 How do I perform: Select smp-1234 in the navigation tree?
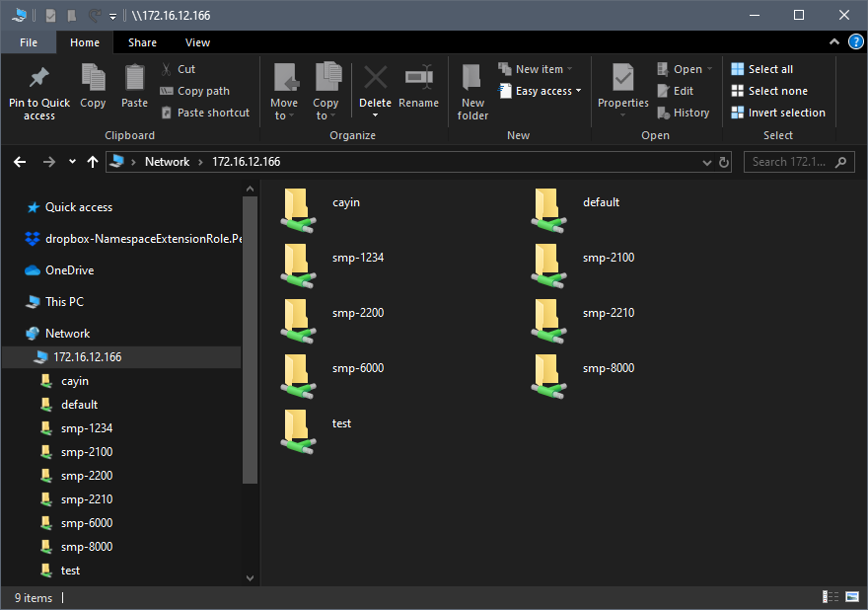[x=77, y=428]
